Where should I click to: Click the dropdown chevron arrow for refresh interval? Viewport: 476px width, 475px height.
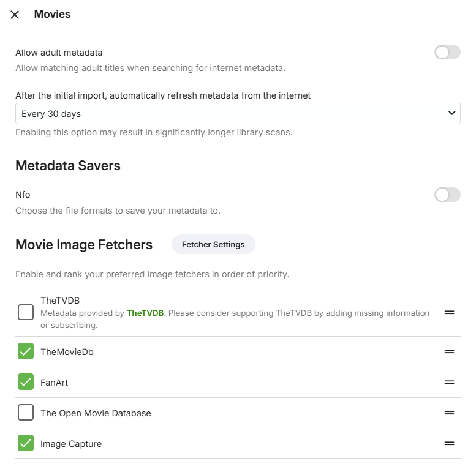452,113
